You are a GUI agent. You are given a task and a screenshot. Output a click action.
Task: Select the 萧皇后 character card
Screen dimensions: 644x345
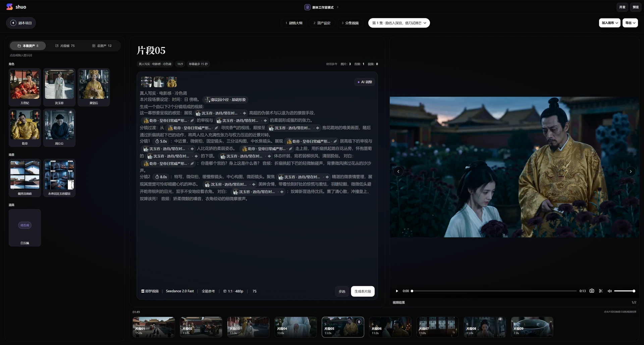point(94,87)
